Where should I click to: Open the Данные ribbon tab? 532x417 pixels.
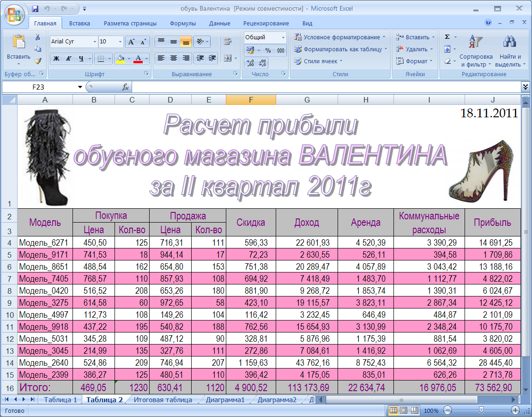pyautogui.click(x=219, y=24)
